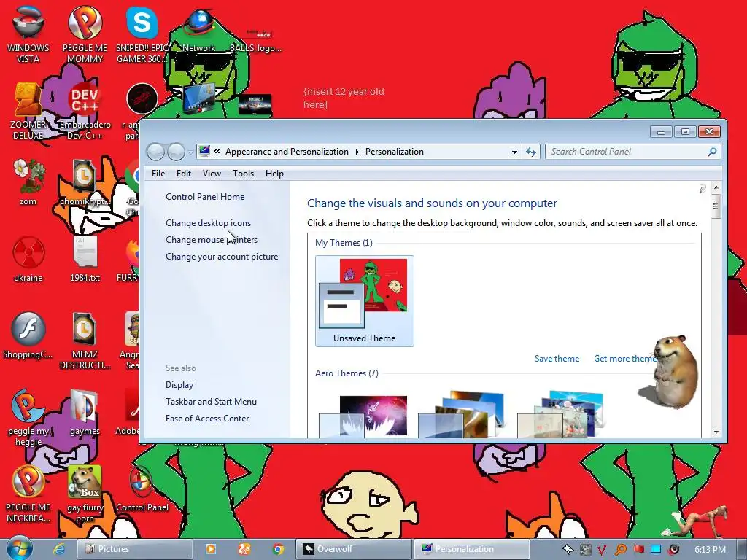Screen dimensions: 747x560
Task: Click the Save theme link
Action: (557, 359)
